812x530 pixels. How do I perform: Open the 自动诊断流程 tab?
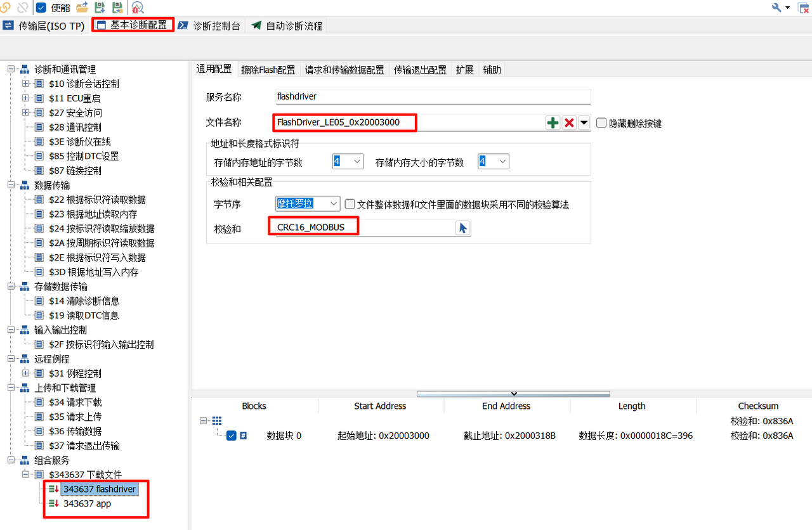tap(286, 26)
